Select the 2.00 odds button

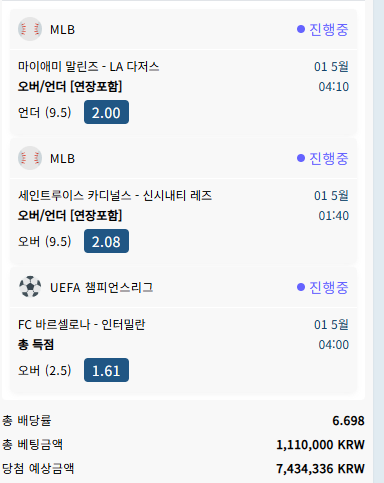(x=106, y=112)
